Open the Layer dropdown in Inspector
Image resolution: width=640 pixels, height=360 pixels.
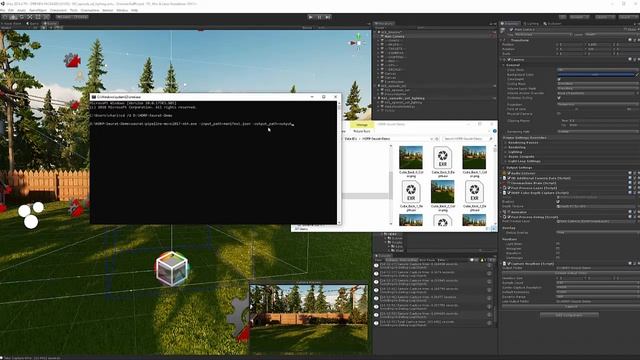pos(612,35)
